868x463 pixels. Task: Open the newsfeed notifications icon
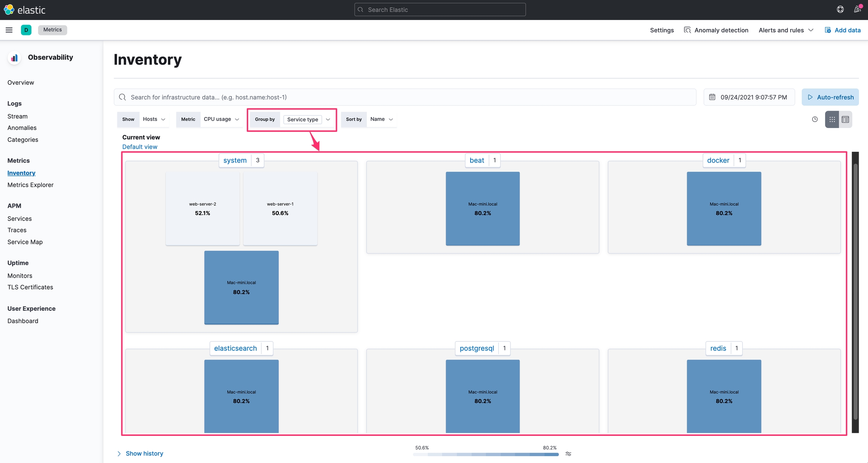point(857,9)
